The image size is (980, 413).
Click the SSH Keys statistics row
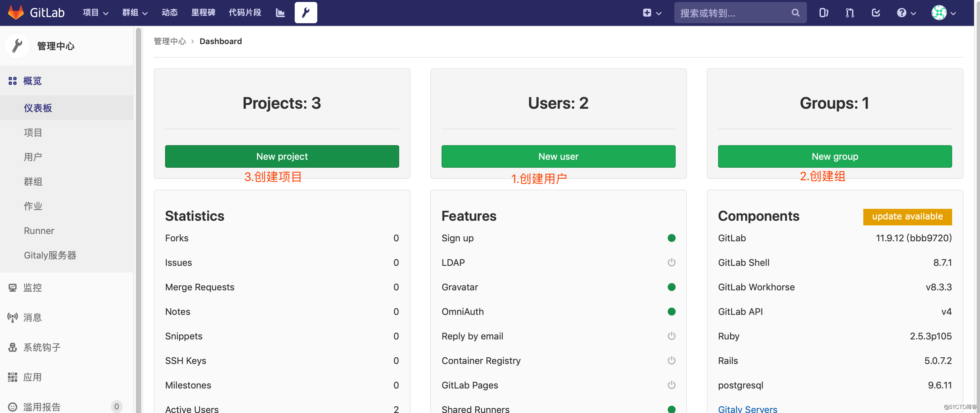tap(282, 361)
